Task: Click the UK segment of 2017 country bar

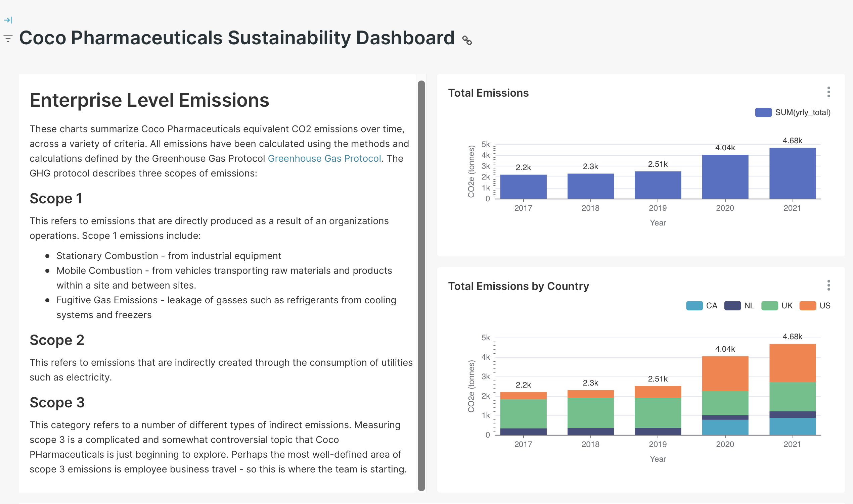Action: pyautogui.click(x=523, y=414)
